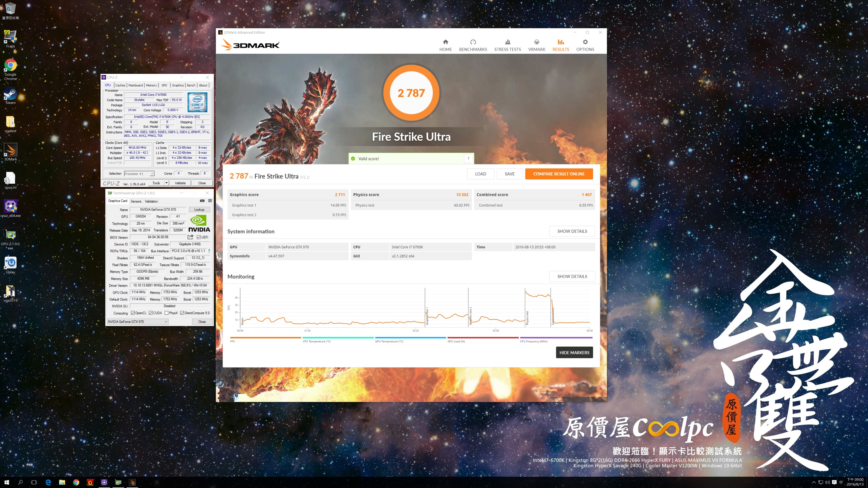
Task: Open Recycle Bin on desktop
Action: click(x=10, y=11)
